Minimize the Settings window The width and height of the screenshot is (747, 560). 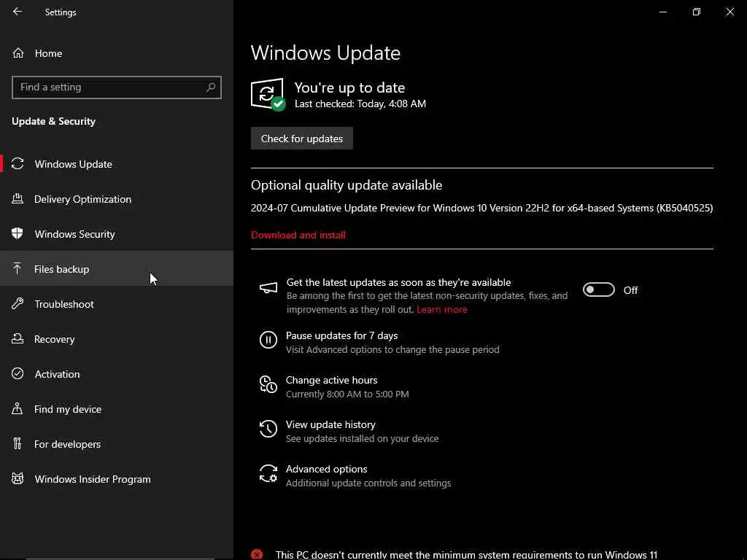click(x=662, y=12)
